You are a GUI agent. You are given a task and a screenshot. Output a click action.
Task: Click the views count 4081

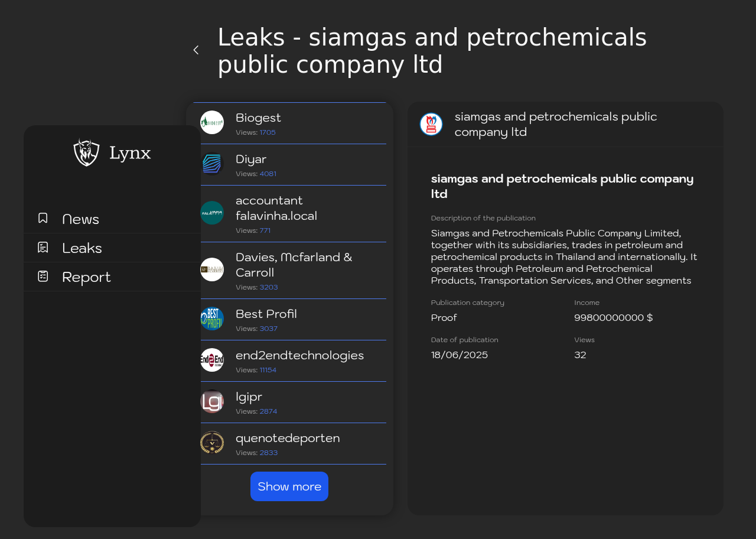[x=268, y=174]
